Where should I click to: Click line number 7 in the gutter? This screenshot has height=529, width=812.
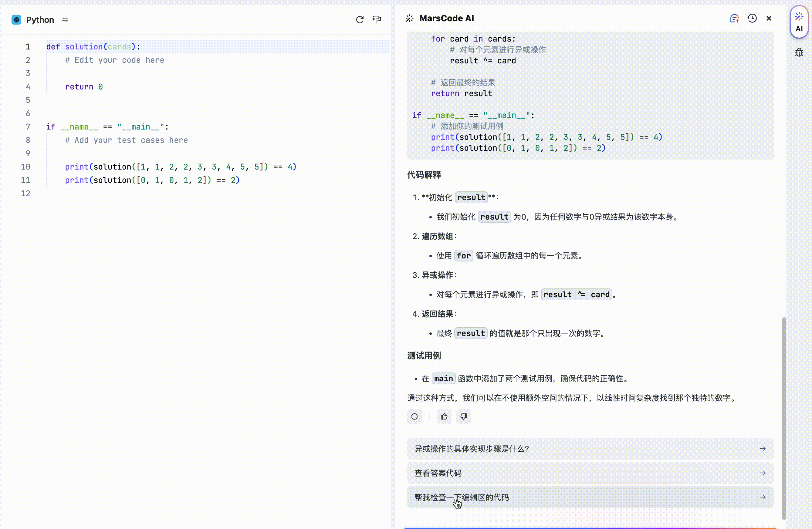[28, 127]
